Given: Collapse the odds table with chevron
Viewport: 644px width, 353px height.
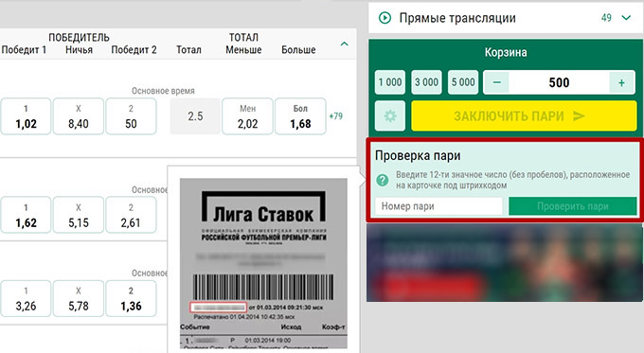Looking at the screenshot, I should tap(344, 44).
